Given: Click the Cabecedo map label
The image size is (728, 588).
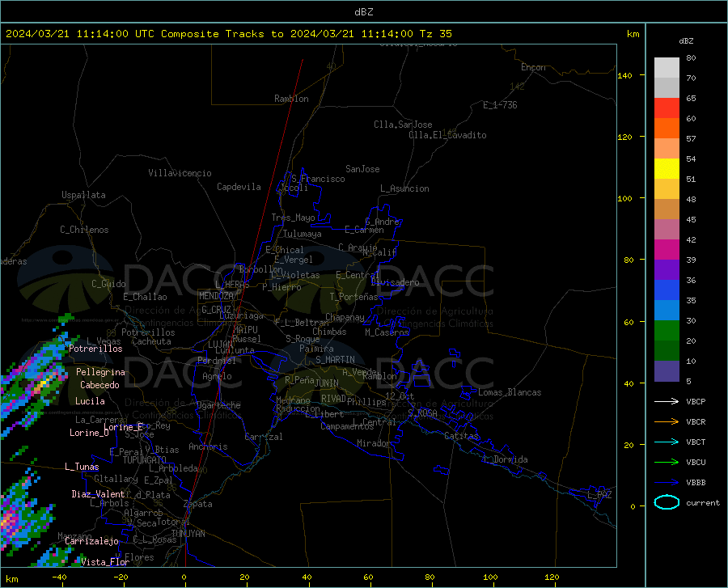Looking at the screenshot, I should coord(99,385).
